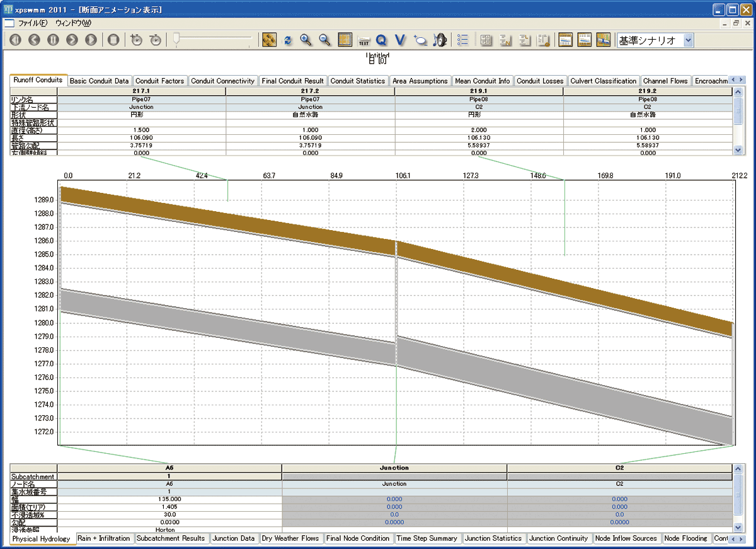Step animation one frame forward
This screenshot has width=756, height=549.
tap(72, 40)
